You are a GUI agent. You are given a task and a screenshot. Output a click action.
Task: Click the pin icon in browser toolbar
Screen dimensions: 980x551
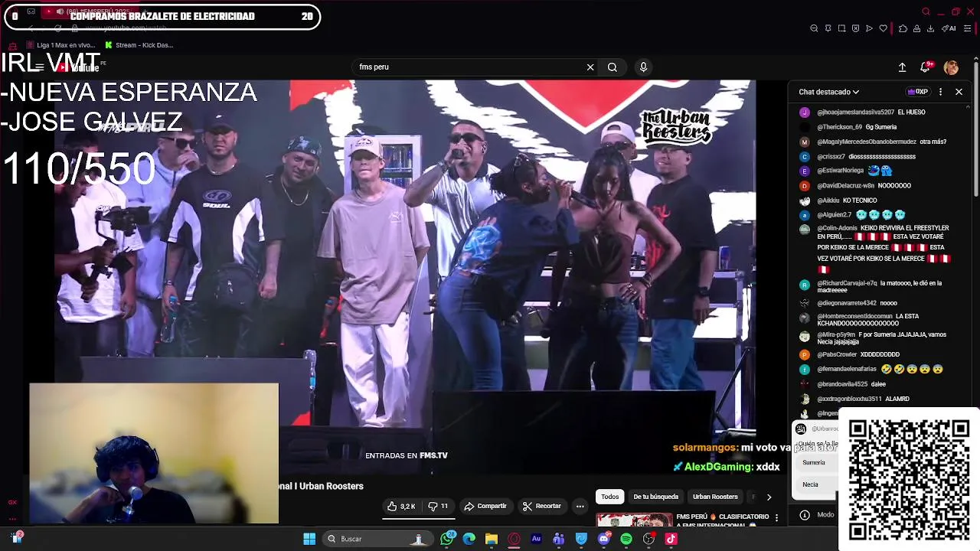828,28
